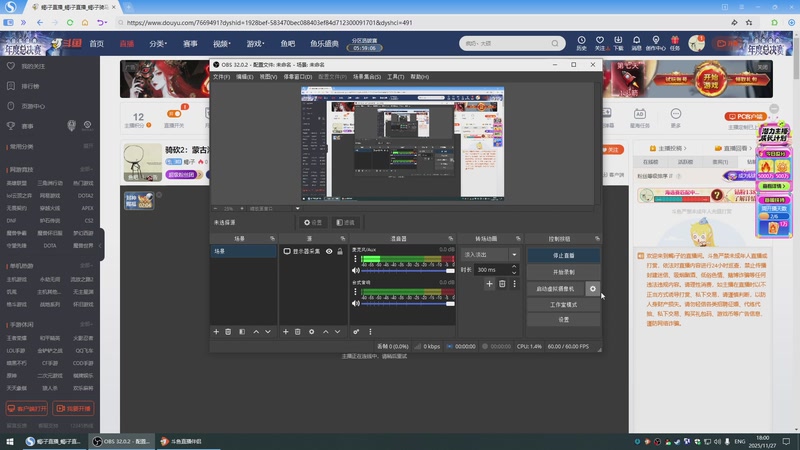Expand Douyu 游戏 navigation dropdown
The image size is (800, 450).
coord(256,44)
